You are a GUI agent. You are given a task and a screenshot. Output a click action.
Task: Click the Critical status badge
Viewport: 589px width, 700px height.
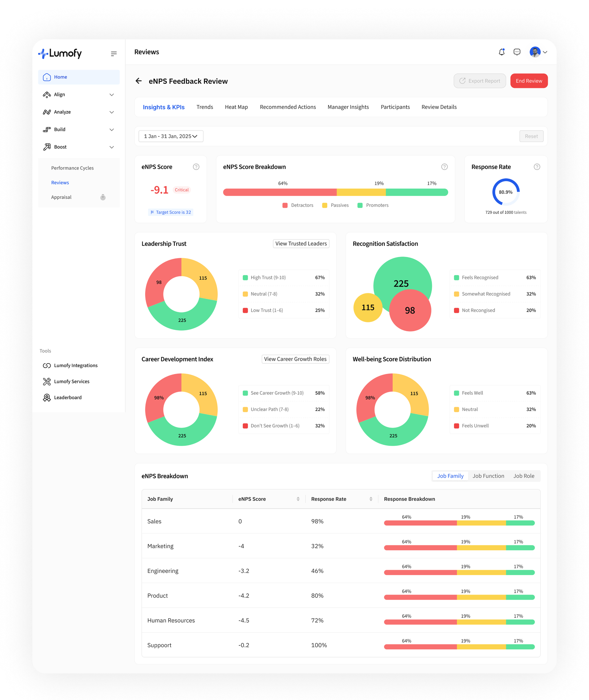(x=182, y=190)
